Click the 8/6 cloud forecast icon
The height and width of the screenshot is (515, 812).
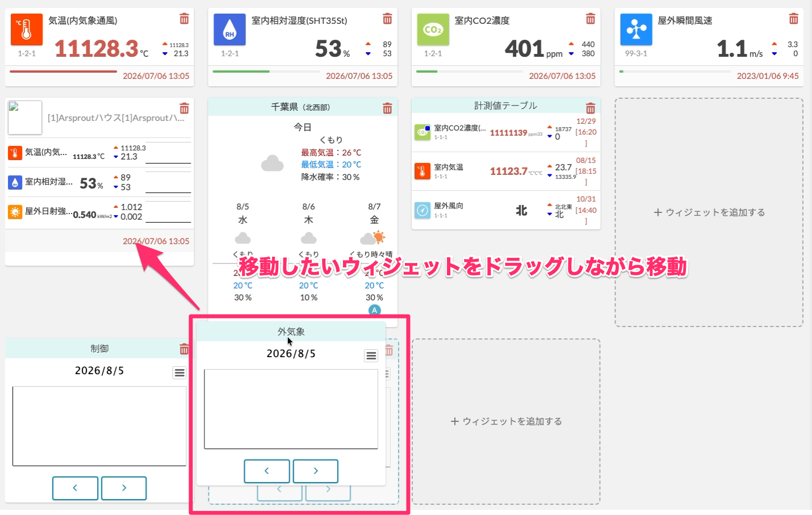click(308, 238)
